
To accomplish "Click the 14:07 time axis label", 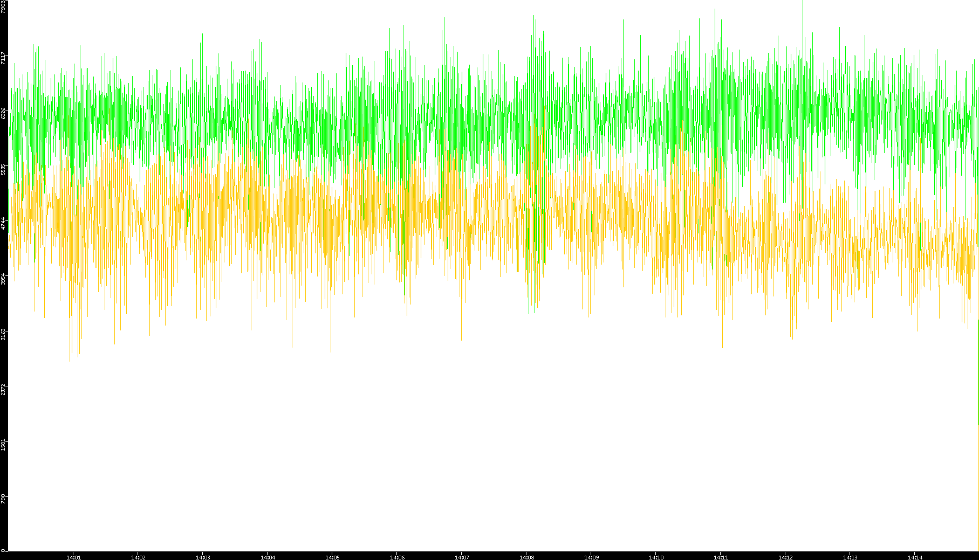I will coord(462,557).
